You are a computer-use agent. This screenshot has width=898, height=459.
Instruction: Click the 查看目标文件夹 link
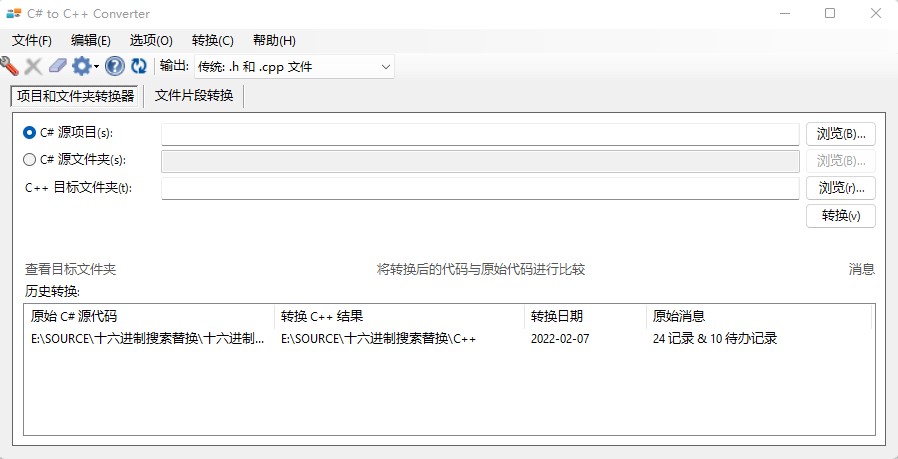coord(70,269)
